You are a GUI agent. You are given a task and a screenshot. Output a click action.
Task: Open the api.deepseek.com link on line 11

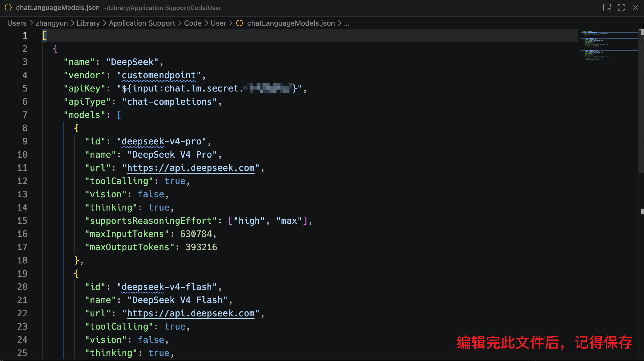click(x=191, y=168)
